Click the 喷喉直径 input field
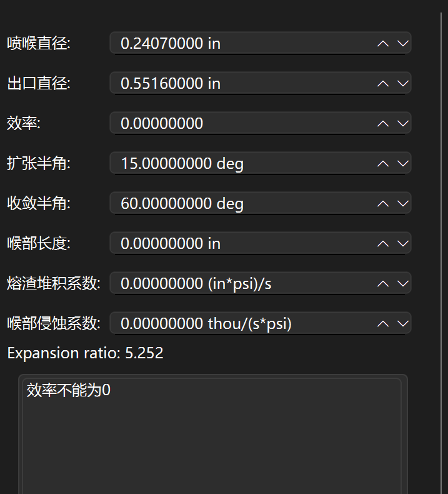The image size is (448, 494). point(261,43)
